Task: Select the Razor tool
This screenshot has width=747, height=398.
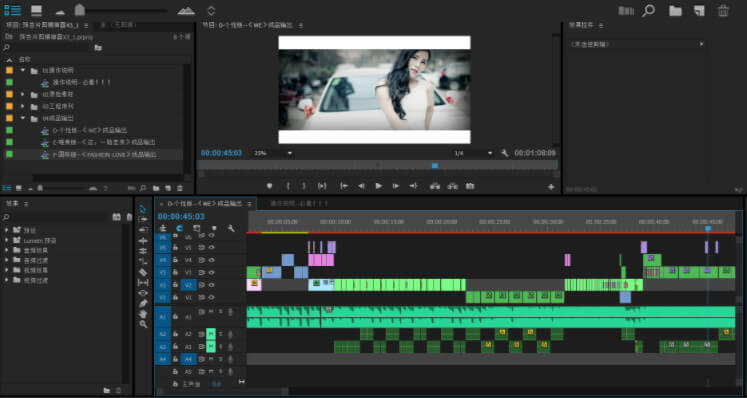Action: pos(143,272)
